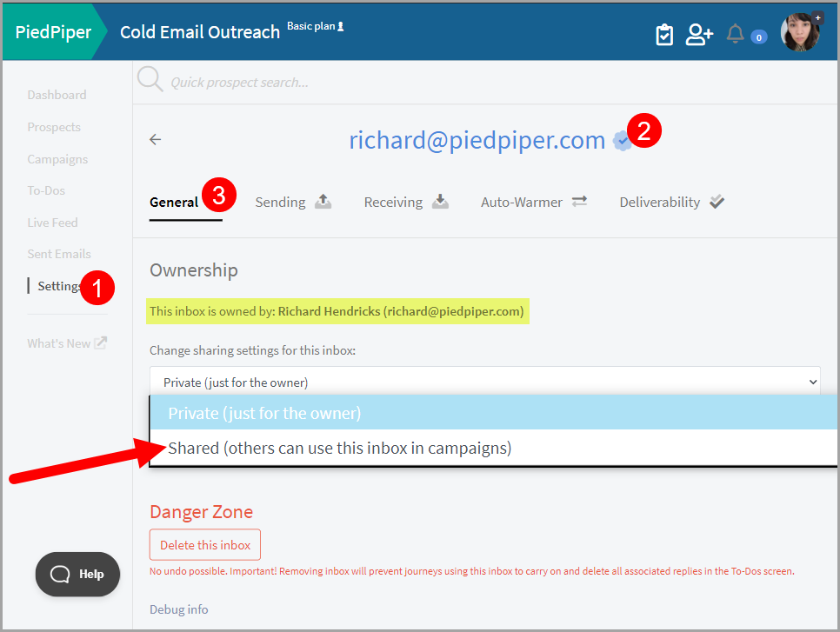Click the add user icon

(698, 35)
